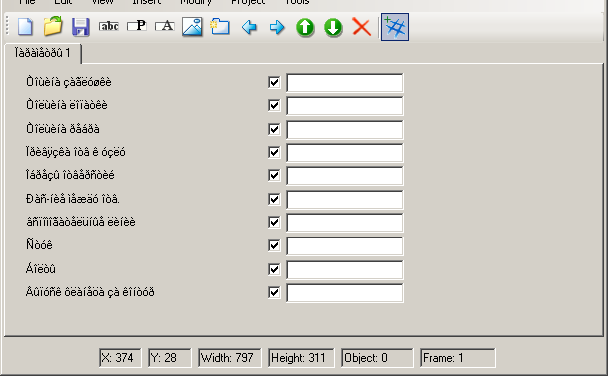608x376 pixels.
Task: Select the tab labeled with '1'
Action: tap(43, 53)
